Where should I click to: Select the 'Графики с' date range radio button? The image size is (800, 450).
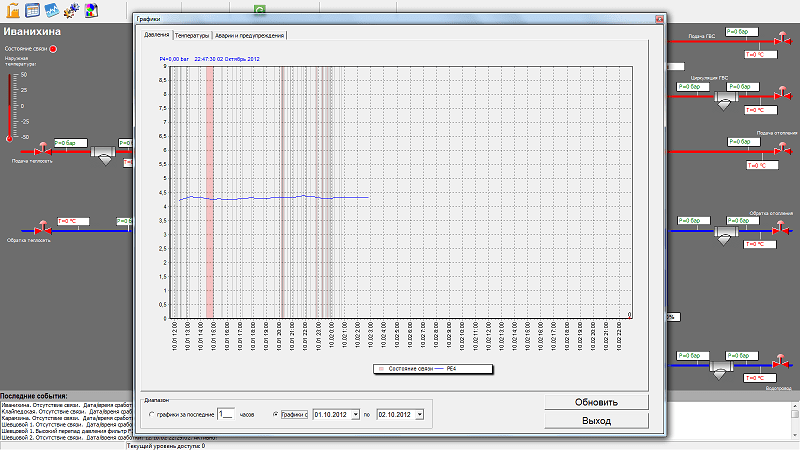pyautogui.click(x=274, y=413)
